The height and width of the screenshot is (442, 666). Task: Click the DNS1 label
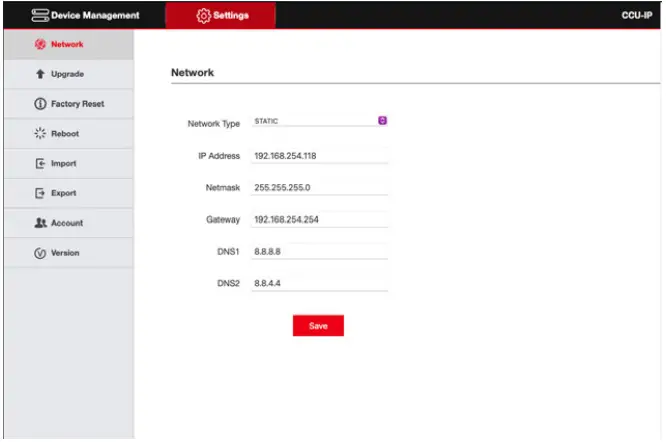click(x=228, y=251)
